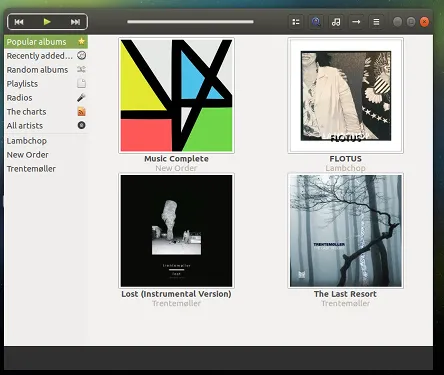Open Random albums in the sidebar
Viewport: 444px width, 375px height.
click(46, 70)
